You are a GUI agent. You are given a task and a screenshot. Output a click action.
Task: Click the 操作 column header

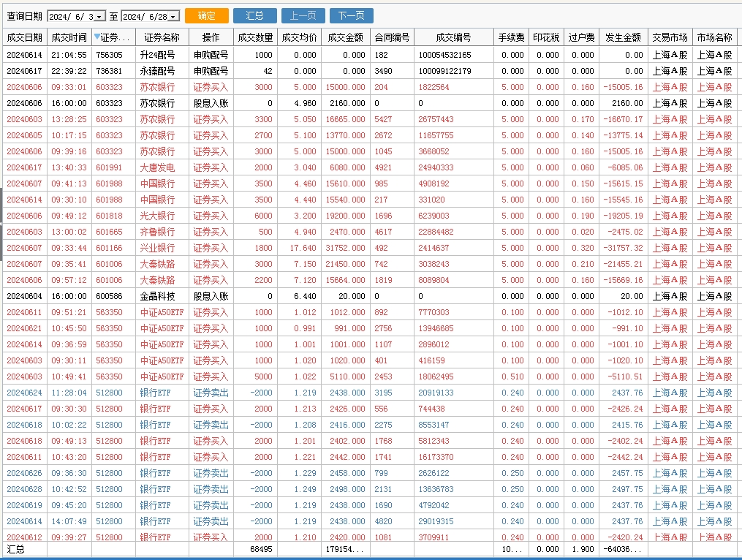(x=211, y=37)
